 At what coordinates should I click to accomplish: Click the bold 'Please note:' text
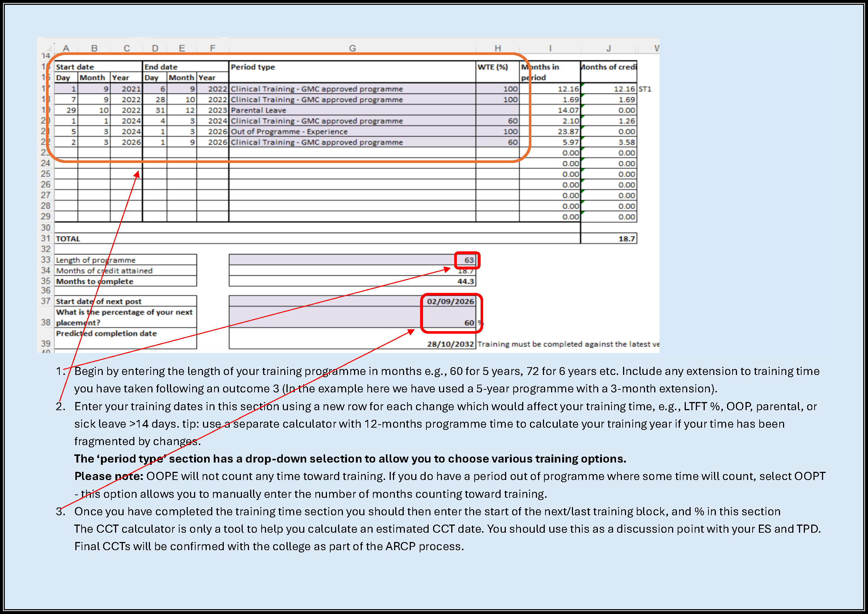[108, 476]
